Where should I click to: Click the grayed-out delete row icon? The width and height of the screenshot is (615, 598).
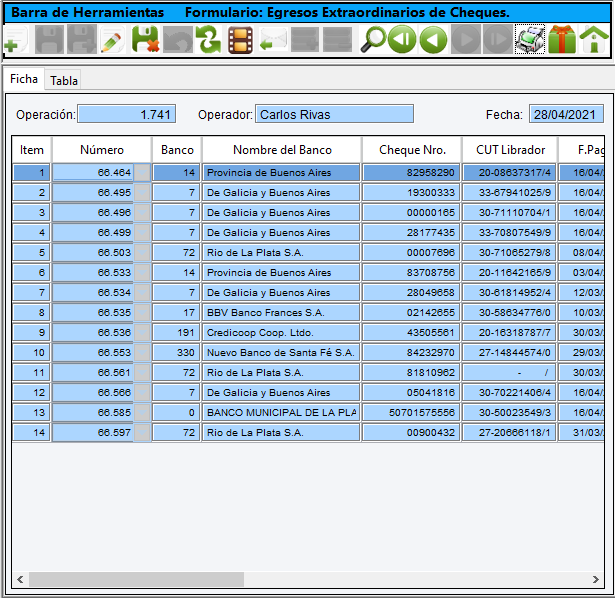pos(337,40)
